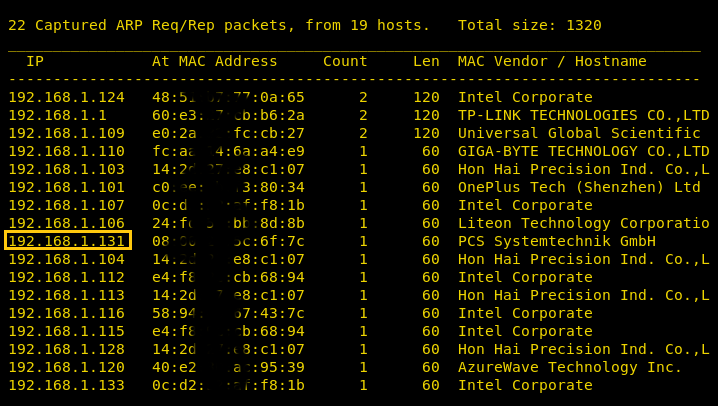Click the 'Len' column header
Image resolution: width=718 pixels, height=406 pixels.
pyautogui.click(x=426, y=61)
